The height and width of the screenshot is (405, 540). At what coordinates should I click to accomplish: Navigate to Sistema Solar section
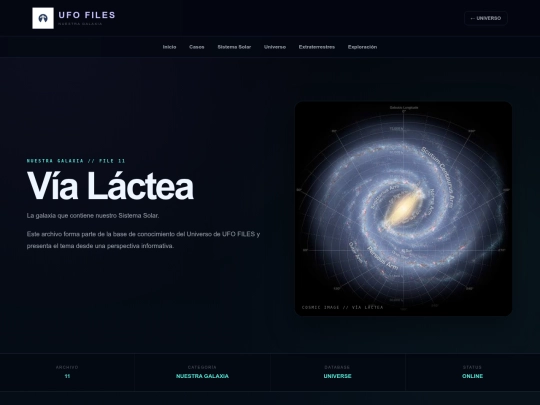coord(234,47)
